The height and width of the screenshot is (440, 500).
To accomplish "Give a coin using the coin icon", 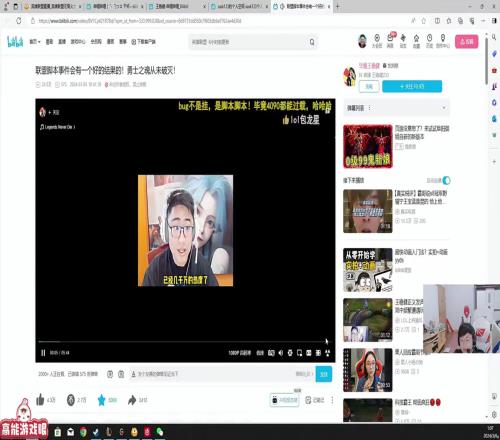I will [71, 400].
